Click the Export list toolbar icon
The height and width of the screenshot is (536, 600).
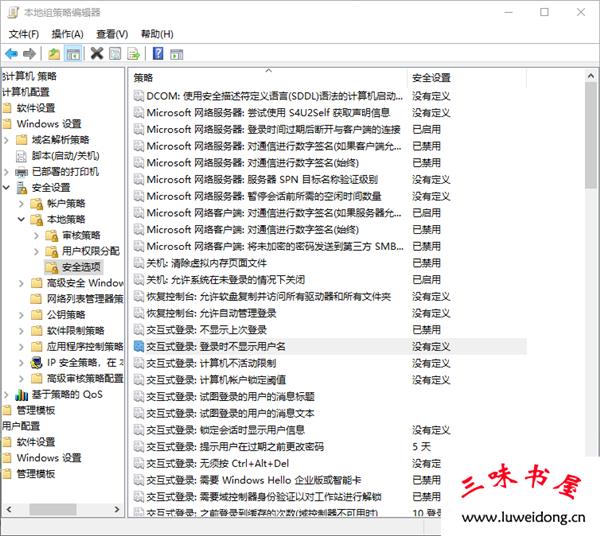(x=134, y=54)
